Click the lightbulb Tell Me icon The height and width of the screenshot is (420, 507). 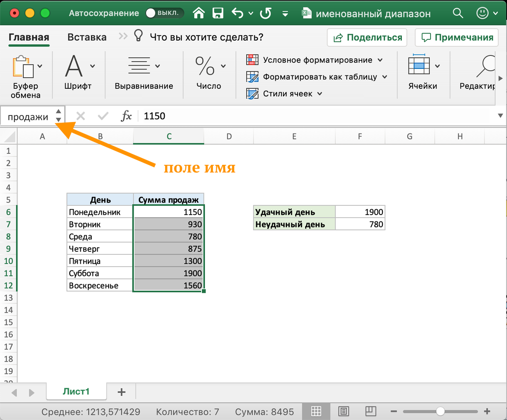[138, 36]
